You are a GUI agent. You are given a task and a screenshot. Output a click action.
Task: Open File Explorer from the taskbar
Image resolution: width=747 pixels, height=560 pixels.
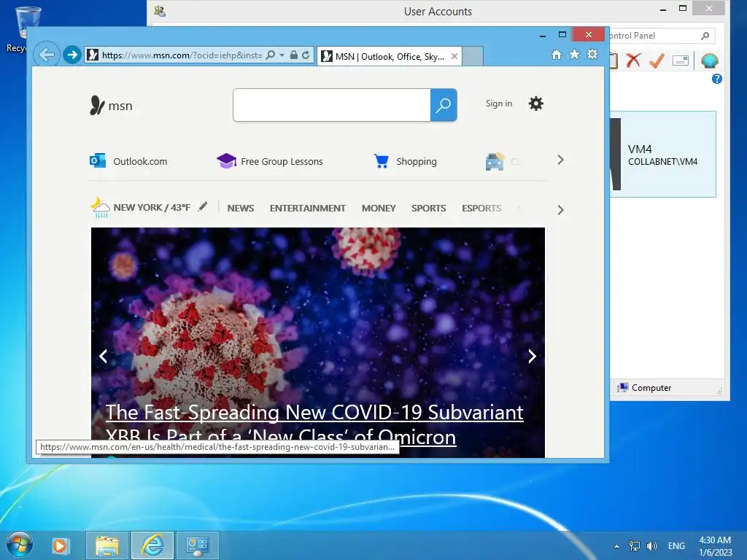(x=107, y=545)
